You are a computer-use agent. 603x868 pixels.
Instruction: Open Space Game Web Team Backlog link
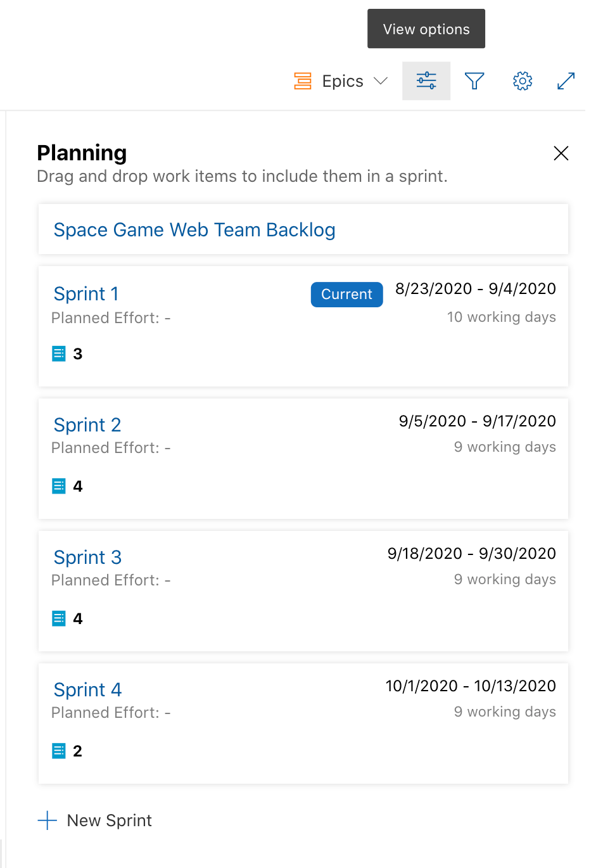coord(194,230)
